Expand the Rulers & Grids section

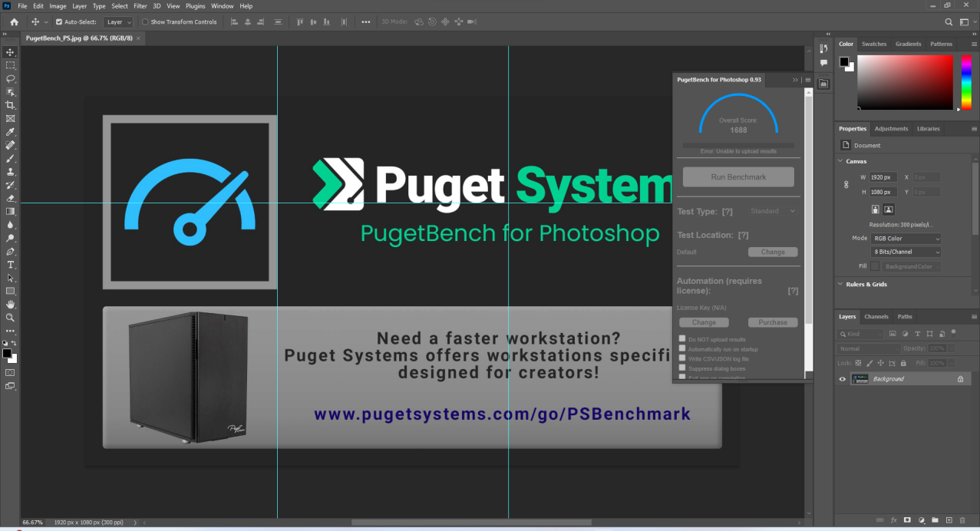[840, 285]
